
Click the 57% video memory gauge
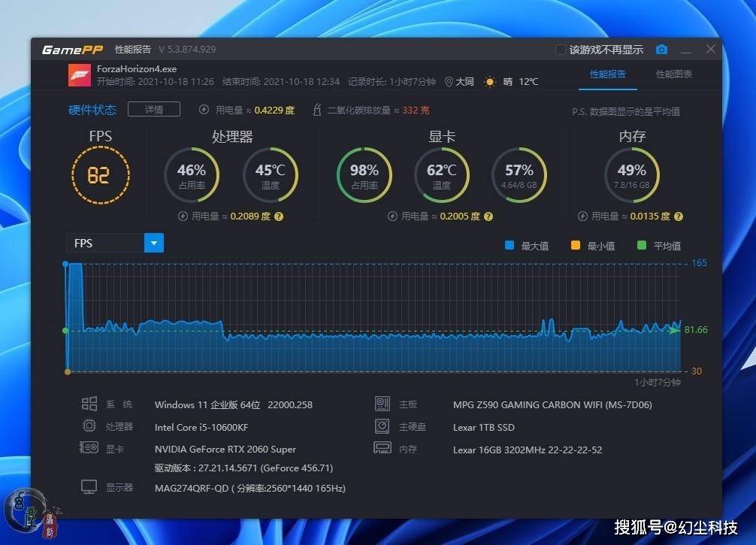tap(519, 175)
